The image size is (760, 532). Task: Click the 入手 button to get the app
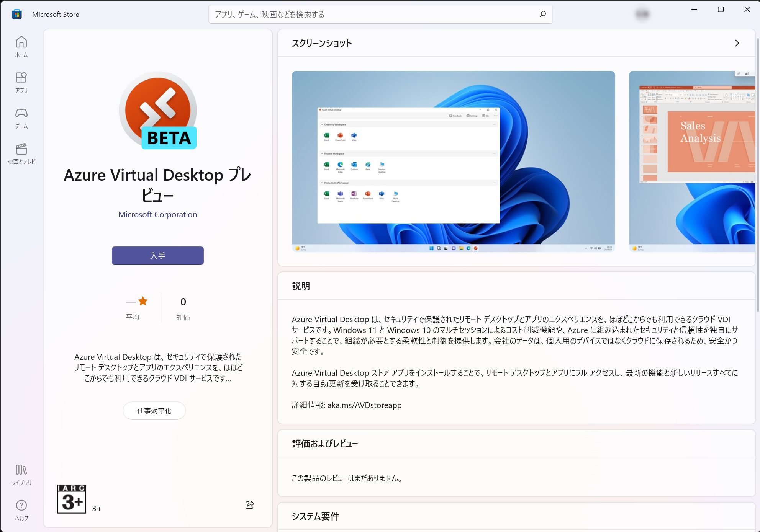[157, 255]
